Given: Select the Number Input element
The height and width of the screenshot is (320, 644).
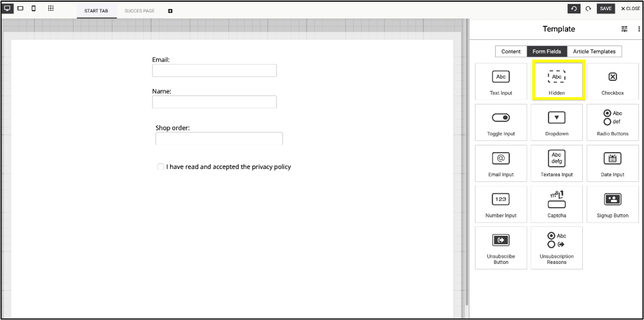Looking at the screenshot, I should pos(500,204).
